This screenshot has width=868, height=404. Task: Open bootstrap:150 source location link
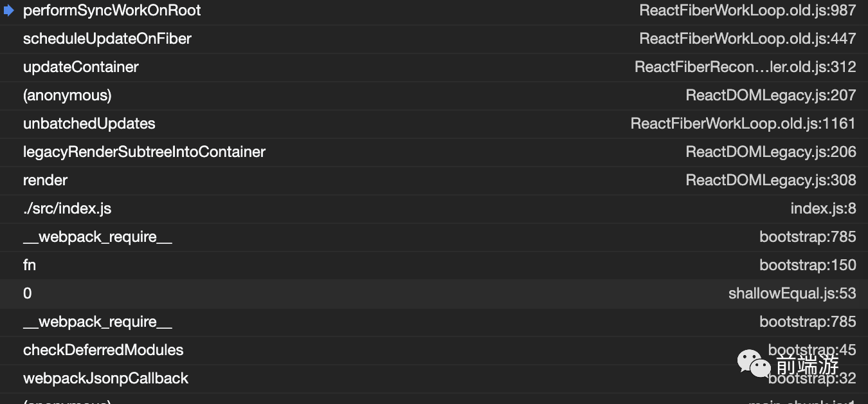tap(808, 266)
